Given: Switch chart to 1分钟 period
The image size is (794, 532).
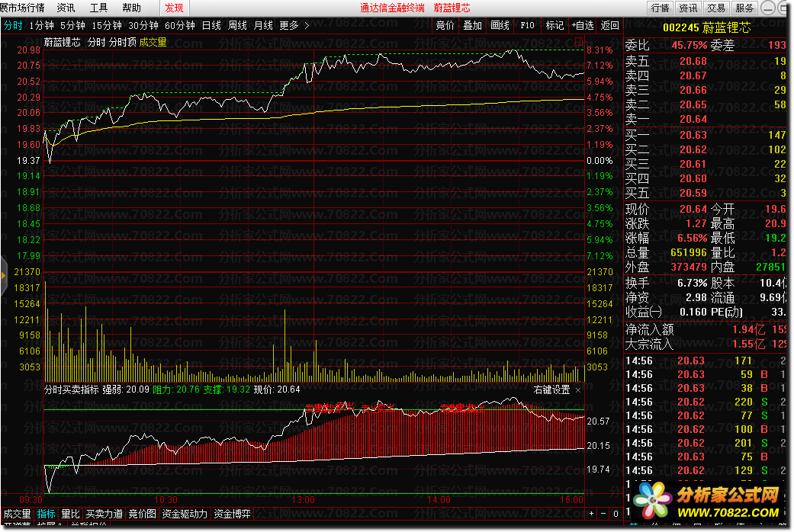Looking at the screenshot, I should [41, 25].
